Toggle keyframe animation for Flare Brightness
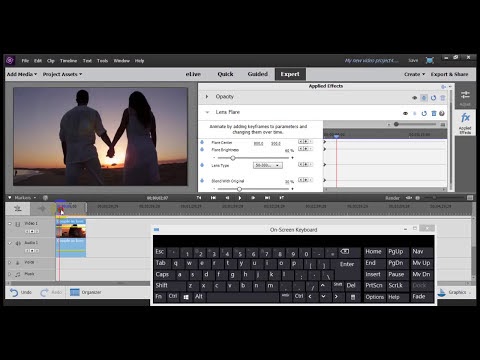Viewport: 480px width, 360px height. coord(202,150)
